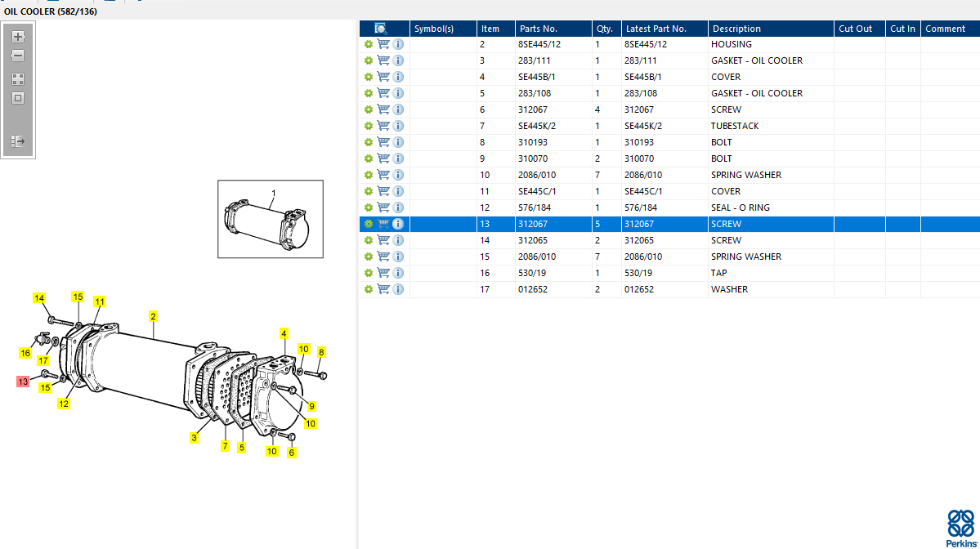Click the Cut In column header
This screenshot has height=549, width=980.
pyautogui.click(x=902, y=29)
